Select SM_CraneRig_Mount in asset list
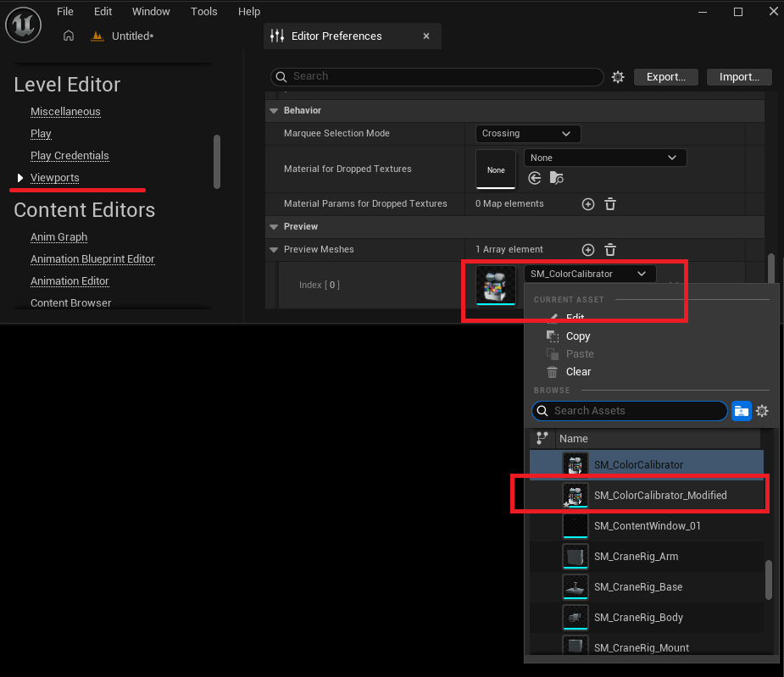 pyautogui.click(x=647, y=646)
